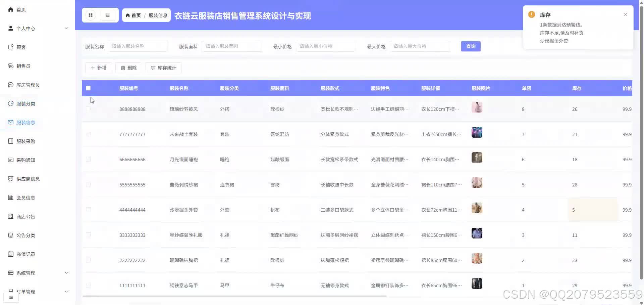
Task: Click the 销售员 sidebar icon
Action: tap(11, 66)
